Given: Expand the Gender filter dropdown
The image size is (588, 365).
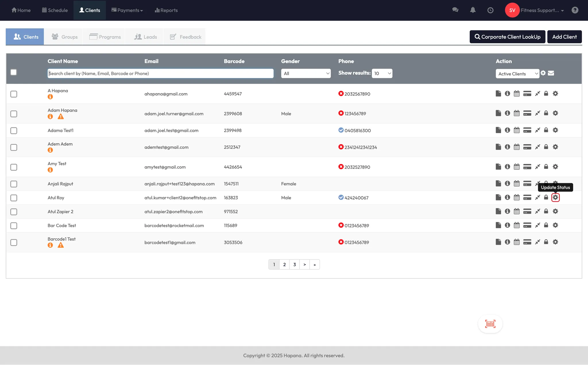Looking at the screenshot, I should click(306, 73).
